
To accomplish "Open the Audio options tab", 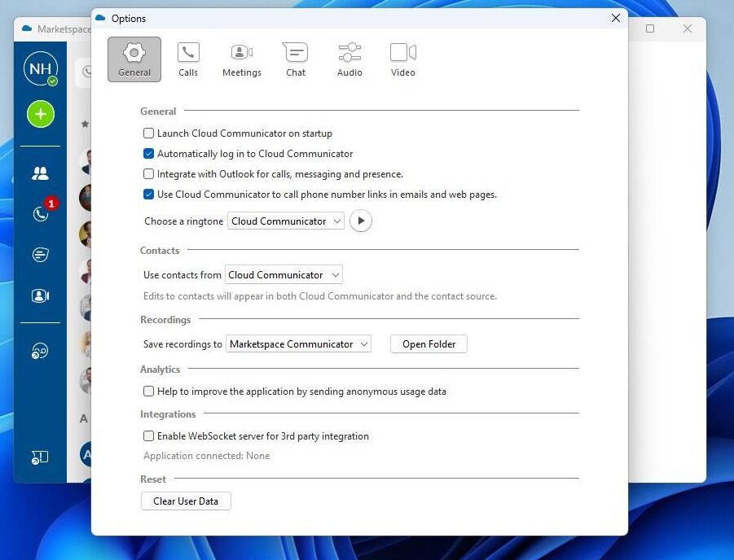I will [349, 59].
